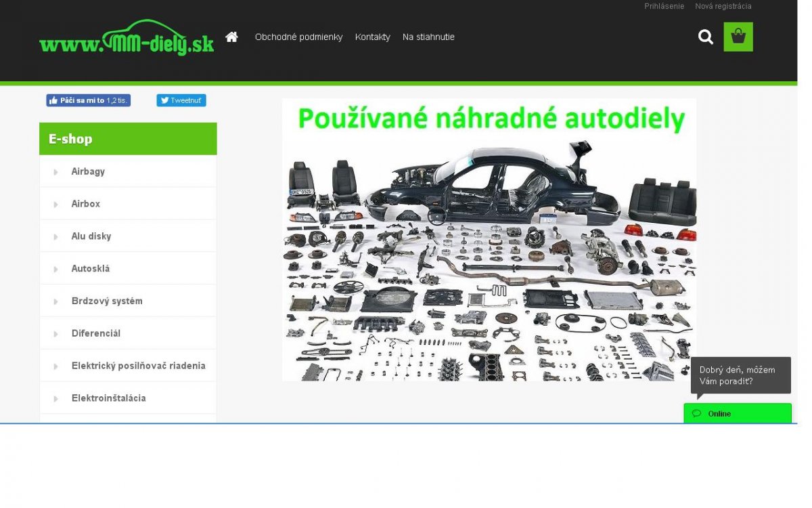The width and height of the screenshot is (812, 508).
Task: Open the search magnifier icon
Action: click(705, 37)
